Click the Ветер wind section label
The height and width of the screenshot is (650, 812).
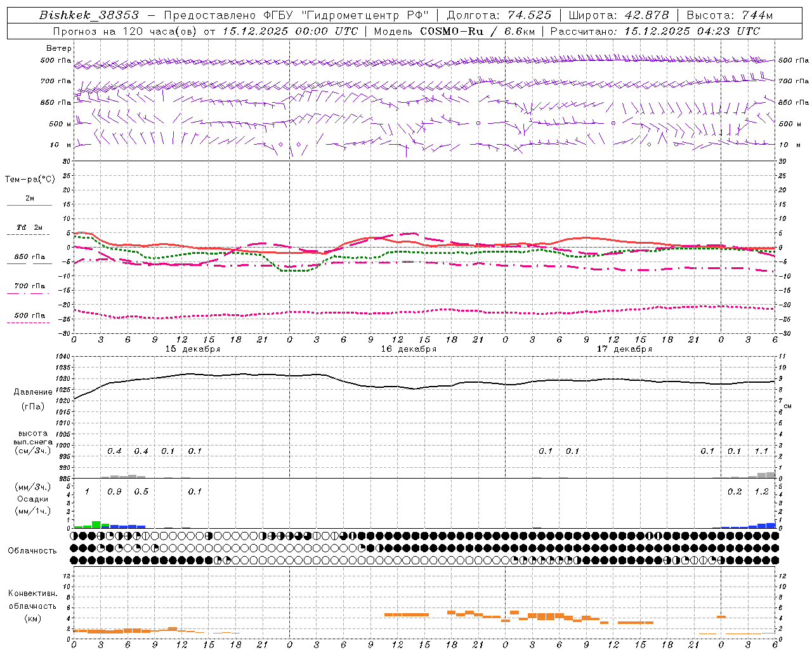(59, 48)
